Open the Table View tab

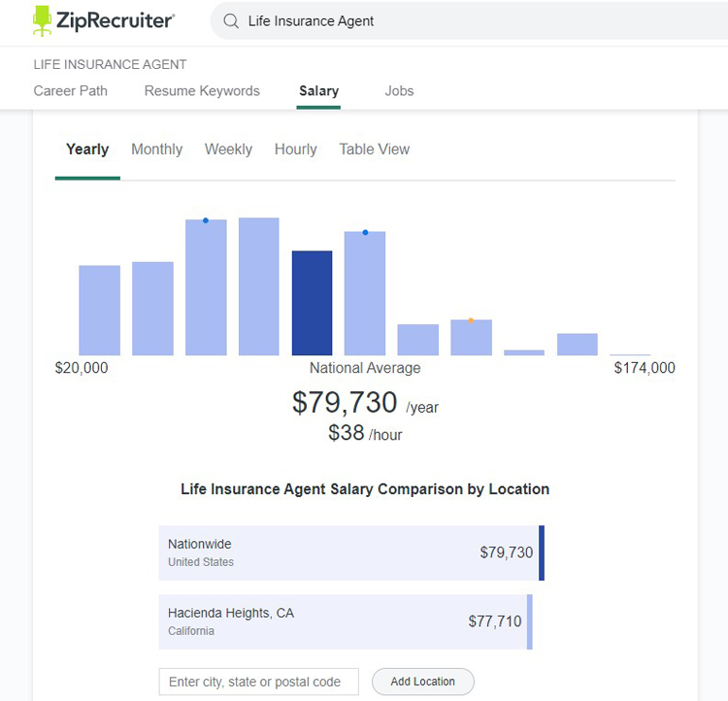pyautogui.click(x=375, y=150)
